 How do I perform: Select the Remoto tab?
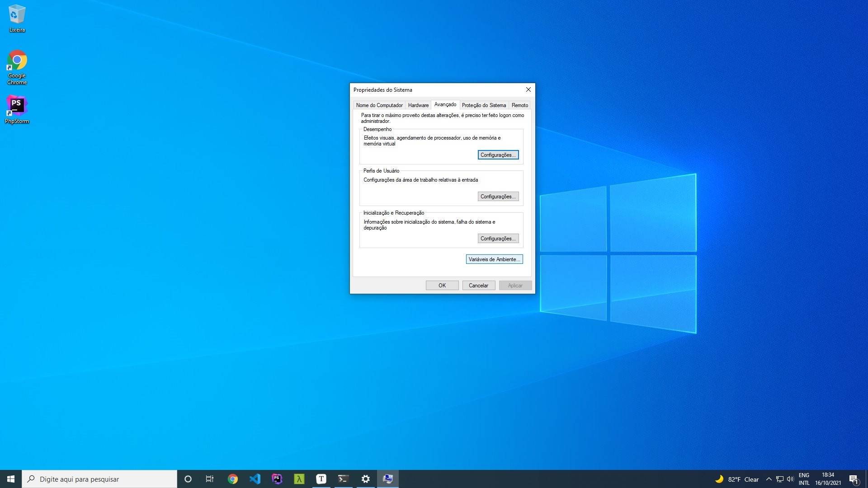tap(519, 105)
